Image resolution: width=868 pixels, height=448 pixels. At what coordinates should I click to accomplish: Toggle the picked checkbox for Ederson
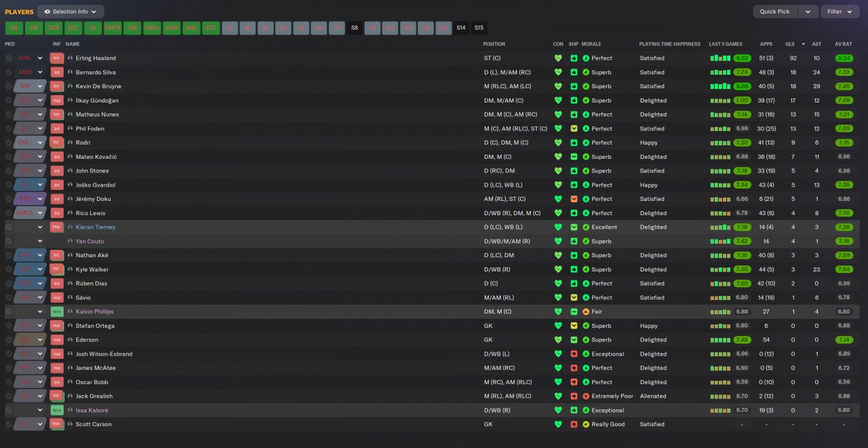[9, 340]
